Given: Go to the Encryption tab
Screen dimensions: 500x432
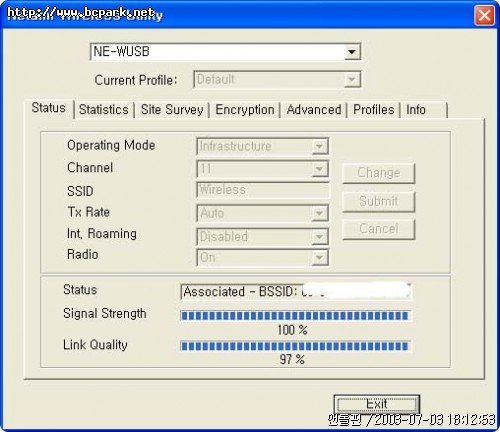Looking at the screenshot, I should pyautogui.click(x=245, y=110).
